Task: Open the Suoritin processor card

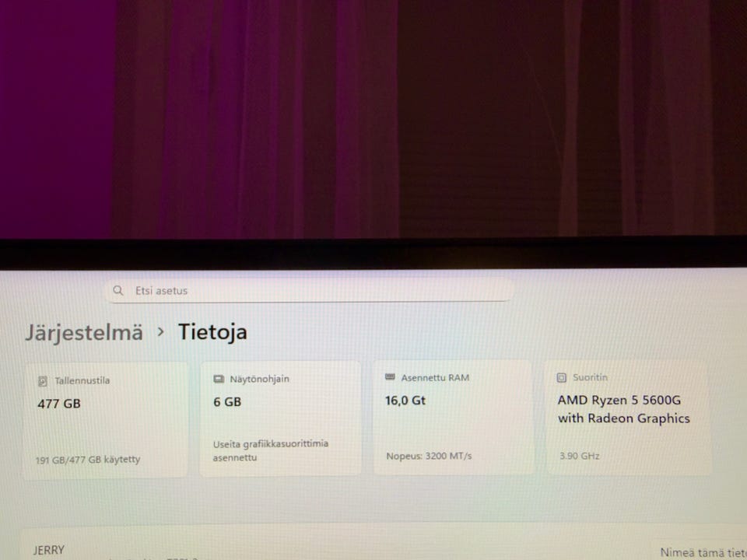Action: [x=629, y=417]
